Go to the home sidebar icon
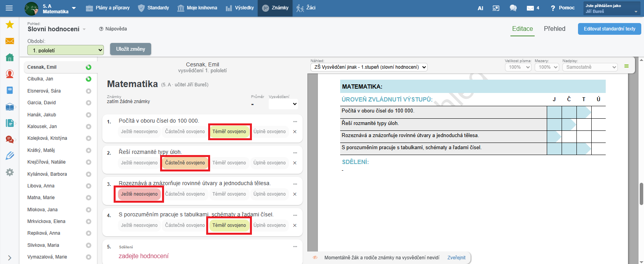Image resolution: width=644 pixels, height=264 pixels. click(10, 57)
